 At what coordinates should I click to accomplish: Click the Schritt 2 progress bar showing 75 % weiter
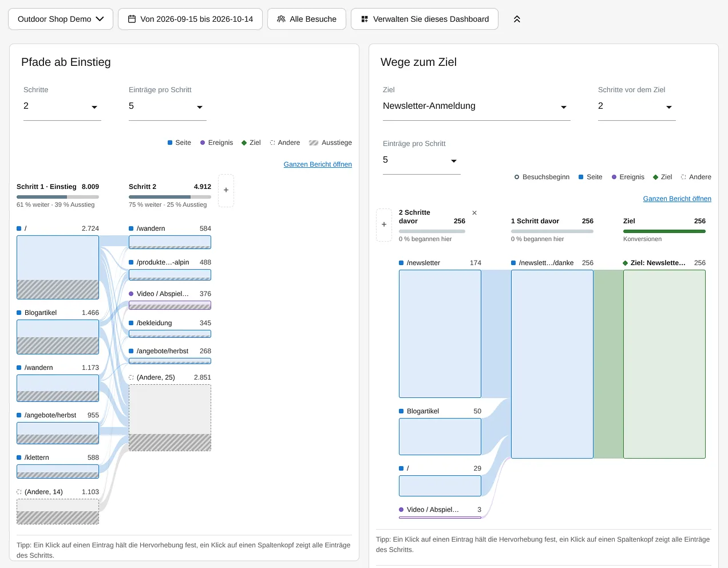pos(170,197)
